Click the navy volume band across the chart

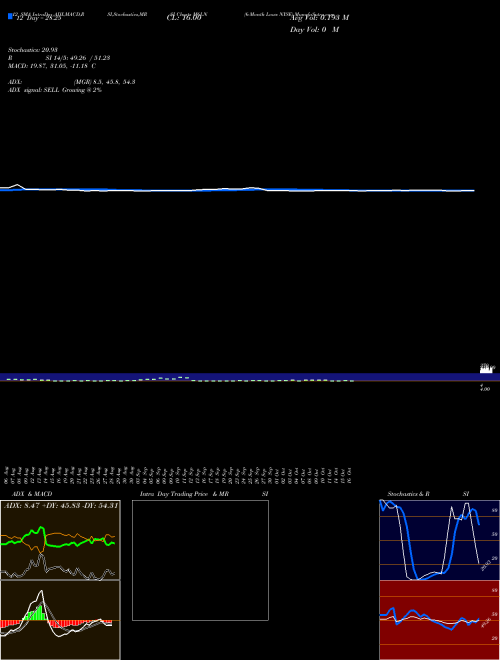(x=250, y=377)
